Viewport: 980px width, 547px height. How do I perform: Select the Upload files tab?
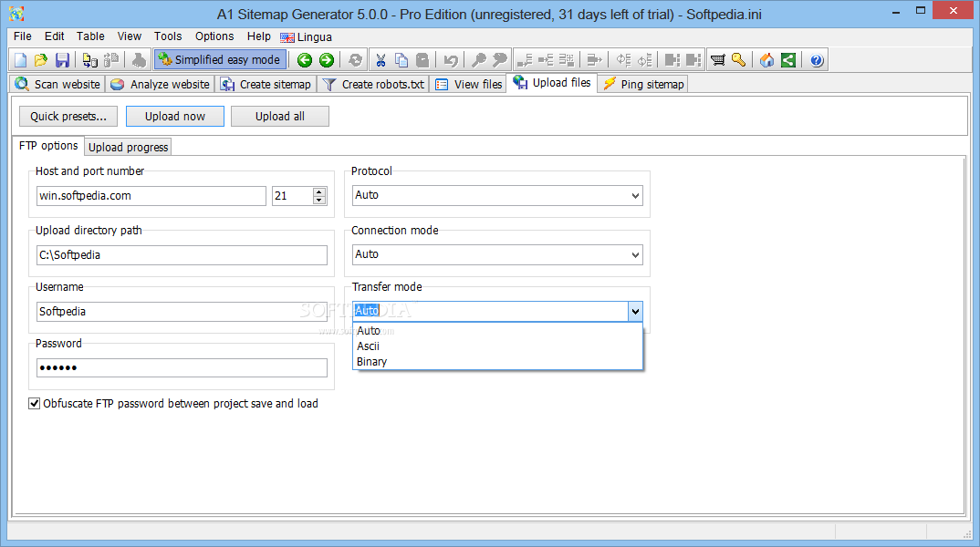pyautogui.click(x=552, y=82)
